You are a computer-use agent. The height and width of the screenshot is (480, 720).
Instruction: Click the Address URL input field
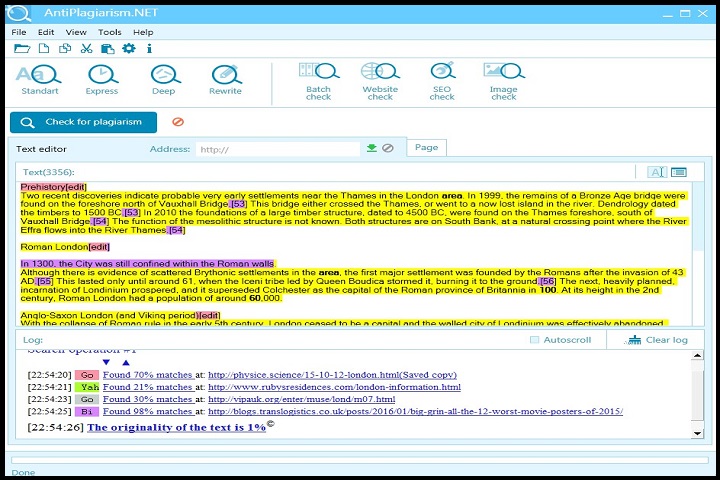tap(276, 149)
